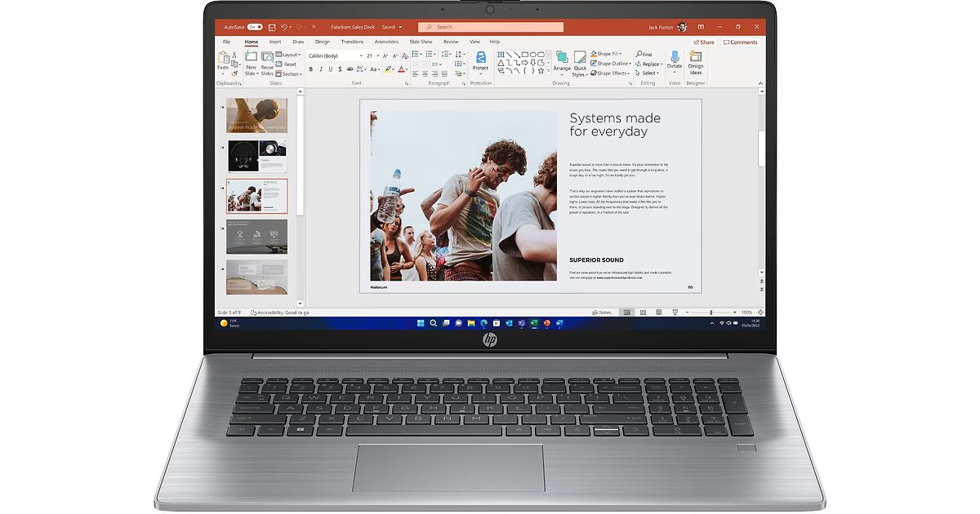The width and height of the screenshot is (980, 514).
Task: Open Jack Purton account profile
Action: click(668, 27)
